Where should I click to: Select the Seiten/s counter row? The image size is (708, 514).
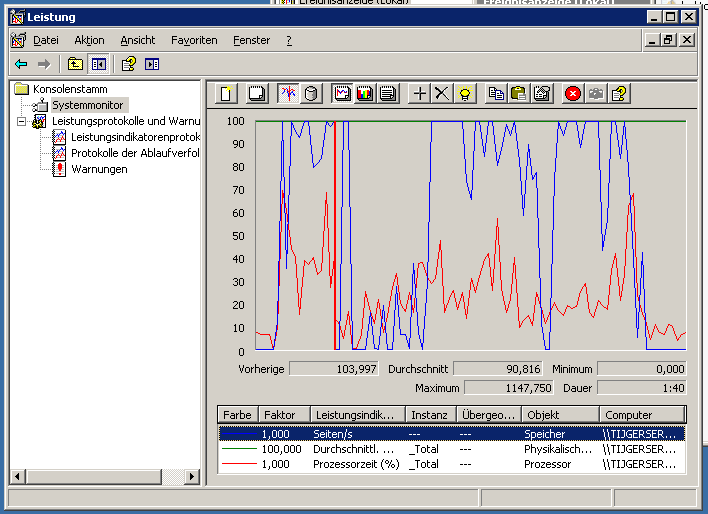point(452,434)
